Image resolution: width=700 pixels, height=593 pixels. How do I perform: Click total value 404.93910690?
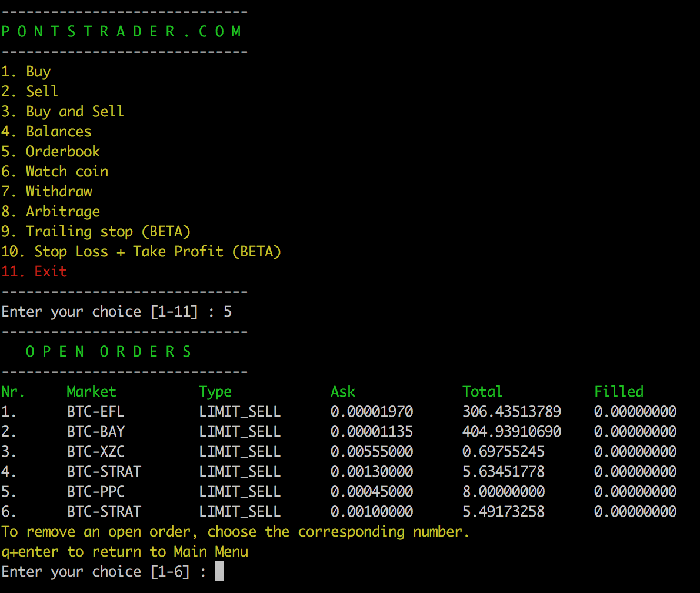[512, 432]
